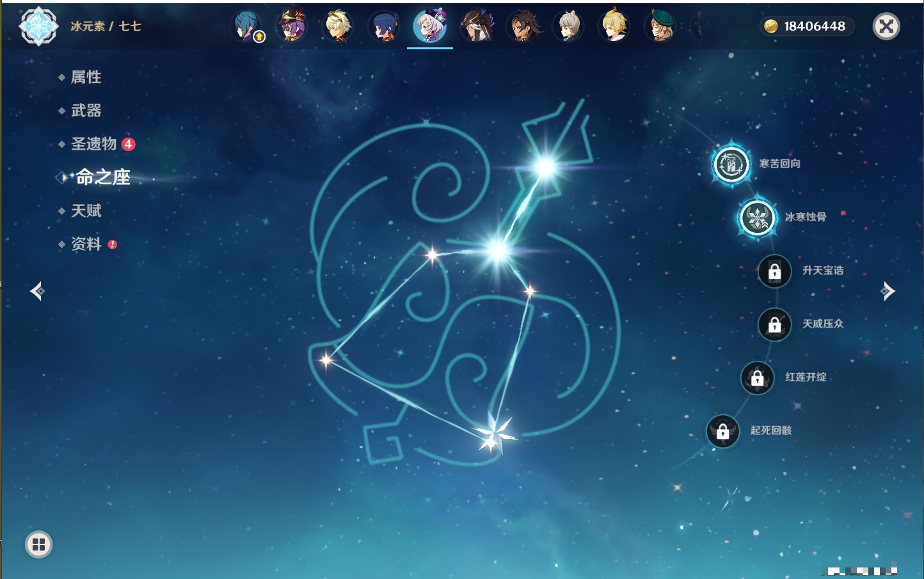Select the 命之座 constellation page

[x=102, y=177]
